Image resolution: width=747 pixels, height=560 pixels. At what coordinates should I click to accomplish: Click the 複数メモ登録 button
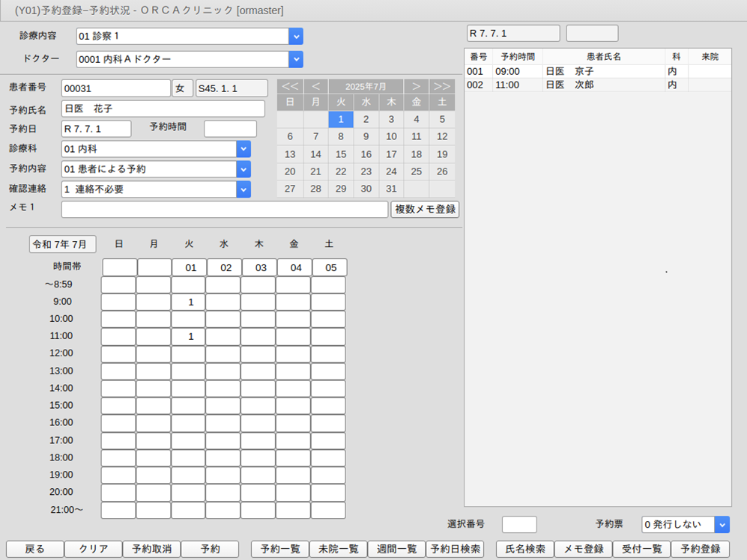(x=425, y=210)
